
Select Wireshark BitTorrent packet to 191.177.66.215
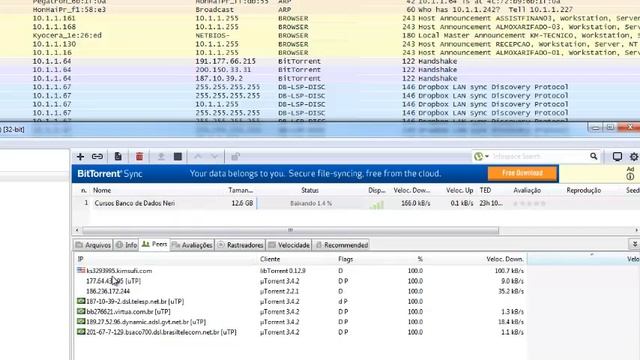point(320,61)
